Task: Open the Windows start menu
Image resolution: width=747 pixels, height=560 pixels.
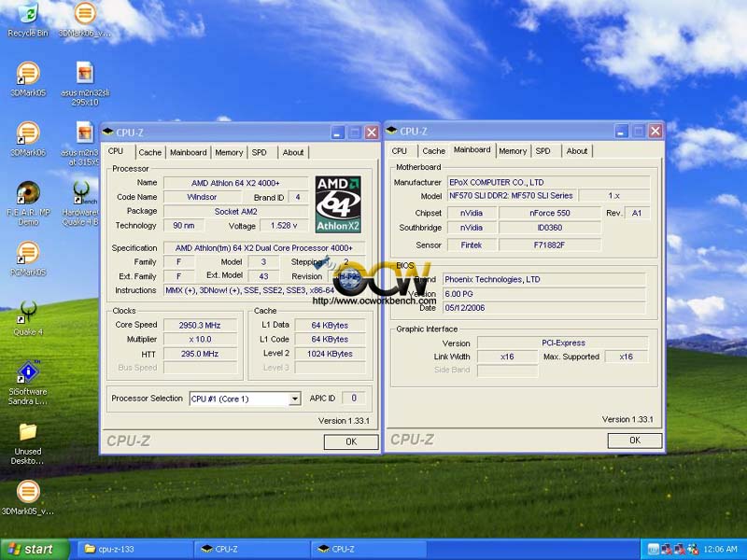Action: pos(35,549)
